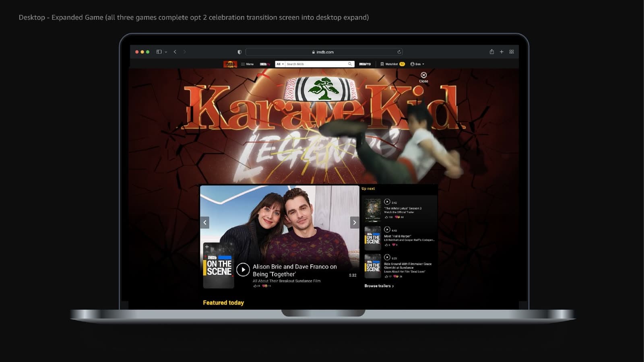Open the IMDbPro link
Screen dimensions: 644x362
point(365,64)
